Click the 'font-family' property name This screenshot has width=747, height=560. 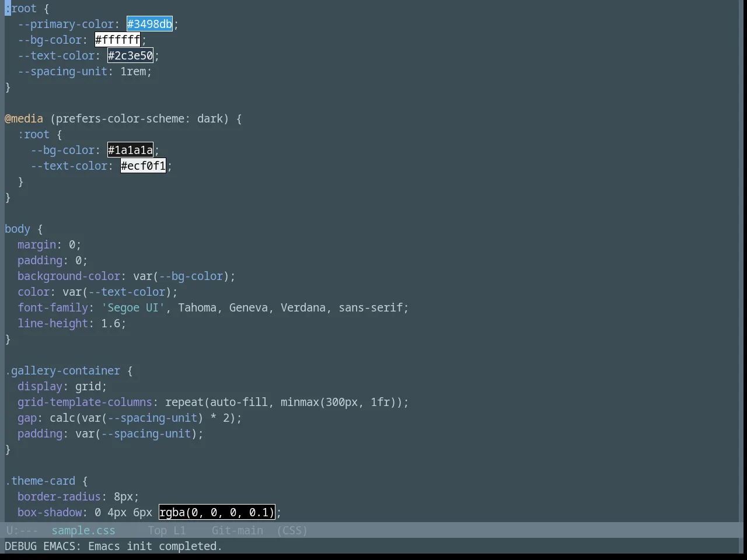53,307
